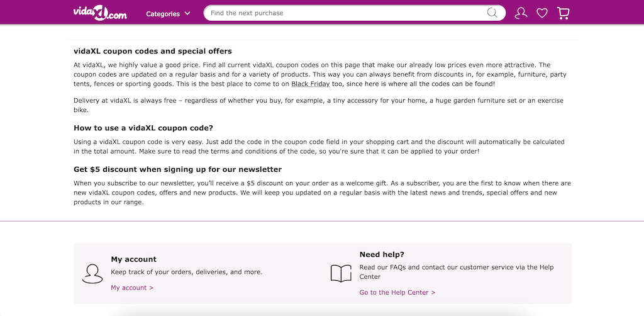644x316 pixels.
Task: Open the Categories dropdown menu
Action: tap(168, 14)
